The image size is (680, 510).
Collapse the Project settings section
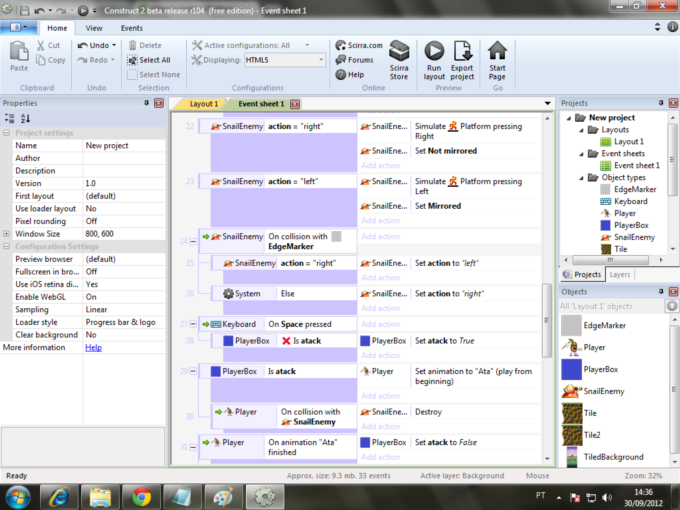pos(7,133)
